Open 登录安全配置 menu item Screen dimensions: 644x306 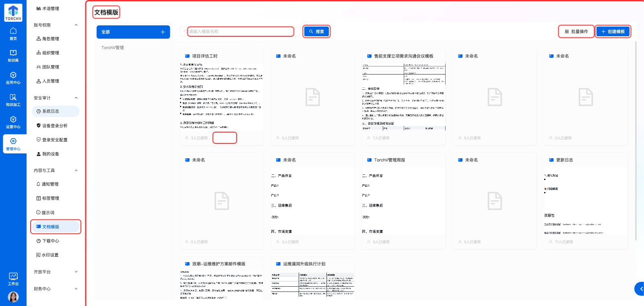52,140
